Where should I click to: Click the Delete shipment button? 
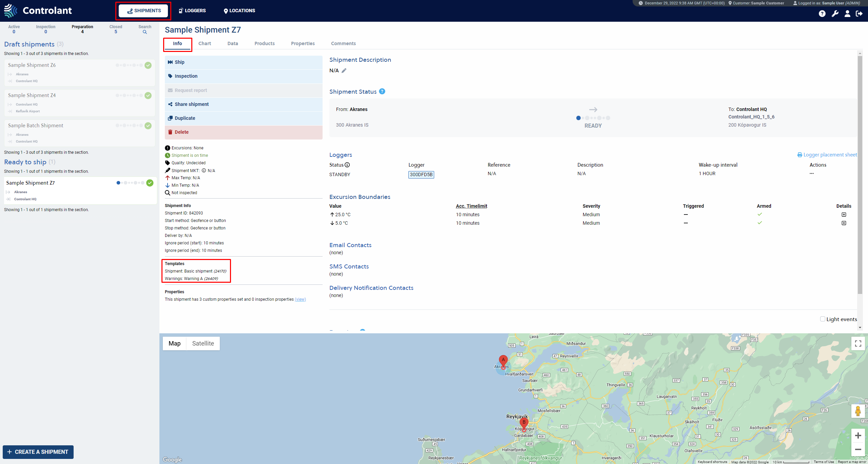(x=244, y=132)
